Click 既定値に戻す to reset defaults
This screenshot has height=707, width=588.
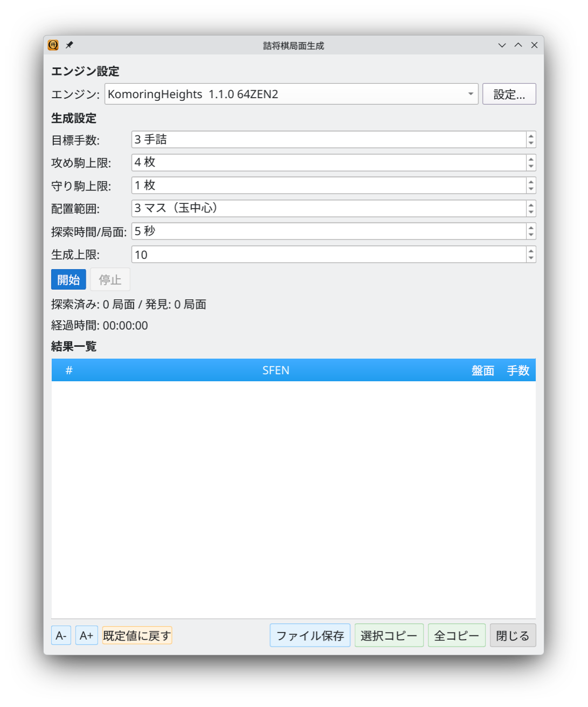point(137,636)
